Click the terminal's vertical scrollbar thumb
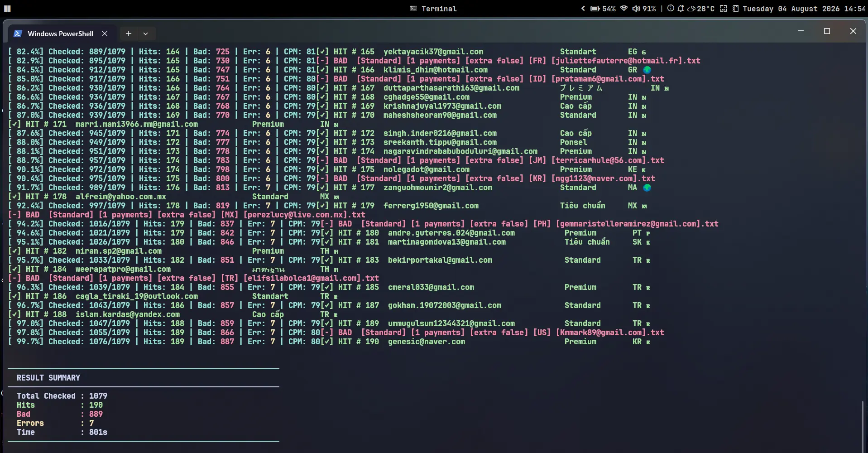 coord(863,426)
